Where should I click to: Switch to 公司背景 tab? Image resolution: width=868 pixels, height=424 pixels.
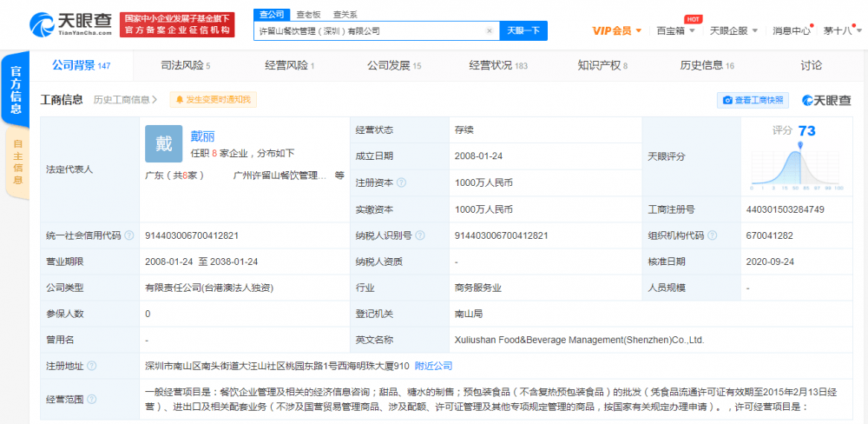(82, 66)
